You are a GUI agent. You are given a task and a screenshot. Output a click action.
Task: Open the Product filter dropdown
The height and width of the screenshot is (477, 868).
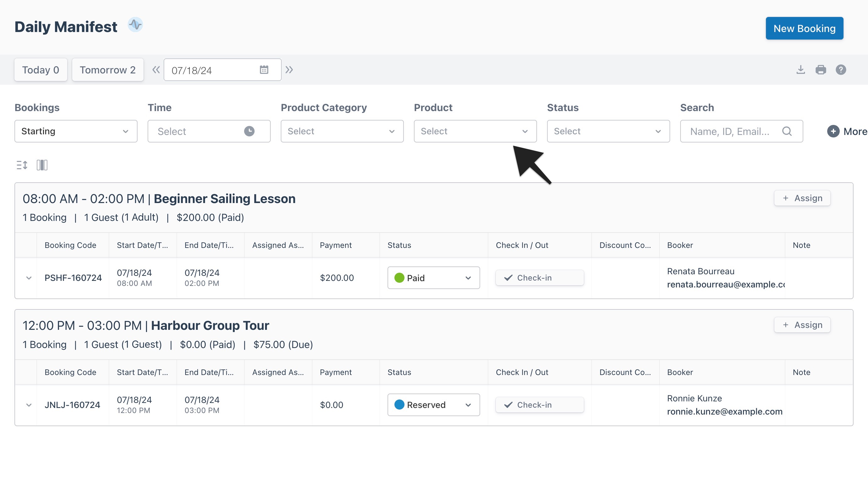[475, 131]
